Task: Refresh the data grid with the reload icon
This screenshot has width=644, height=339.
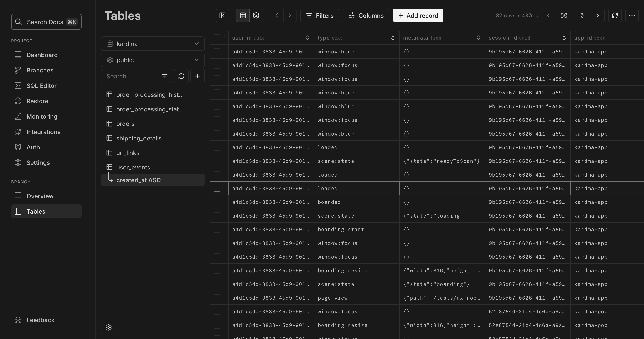Action: pyautogui.click(x=615, y=15)
